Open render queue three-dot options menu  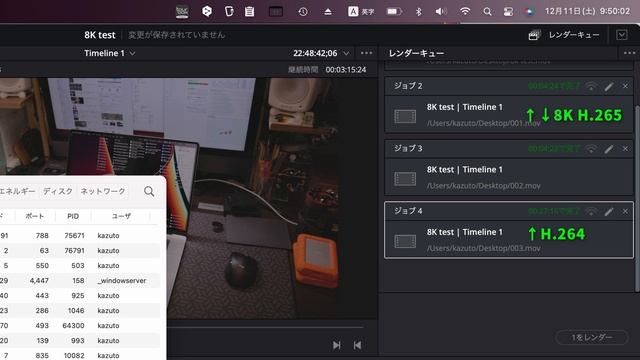(629, 53)
